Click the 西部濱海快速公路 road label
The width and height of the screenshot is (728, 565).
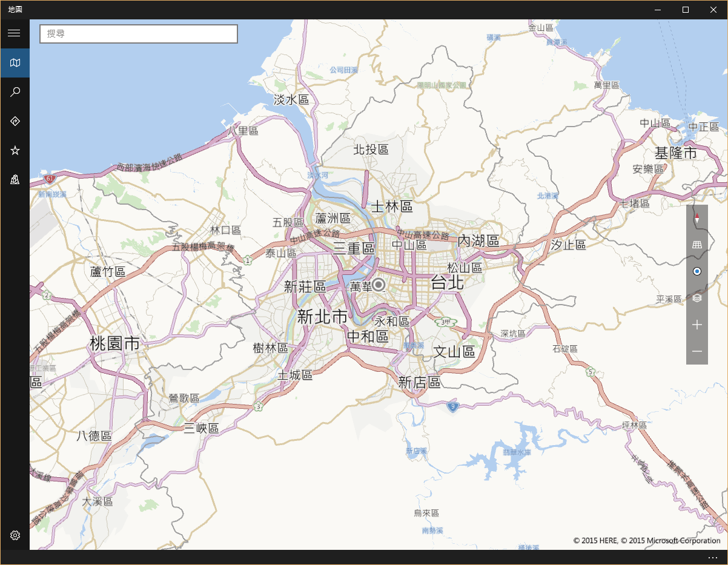point(149,162)
